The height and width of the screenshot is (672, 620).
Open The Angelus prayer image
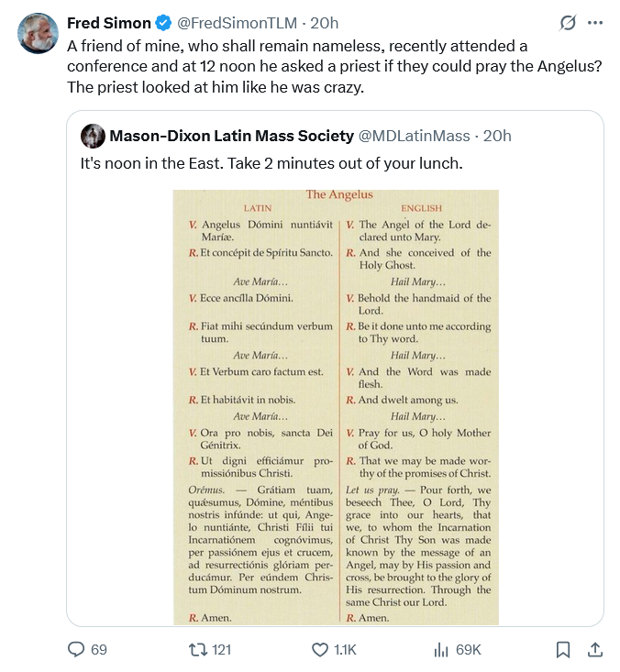click(x=336, y=407)
